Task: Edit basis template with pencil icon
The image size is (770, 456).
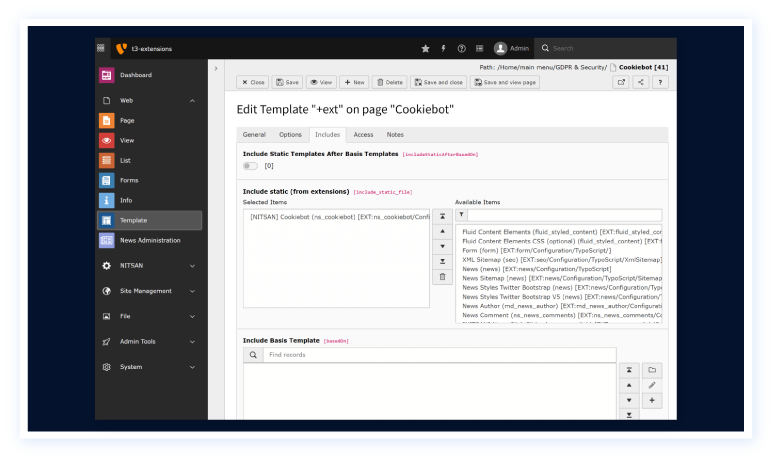Action: (x=652, y=385)
